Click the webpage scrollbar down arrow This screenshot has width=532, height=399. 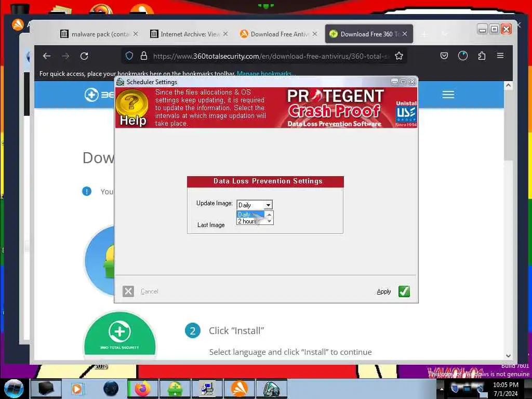click(x=508, y=355)
